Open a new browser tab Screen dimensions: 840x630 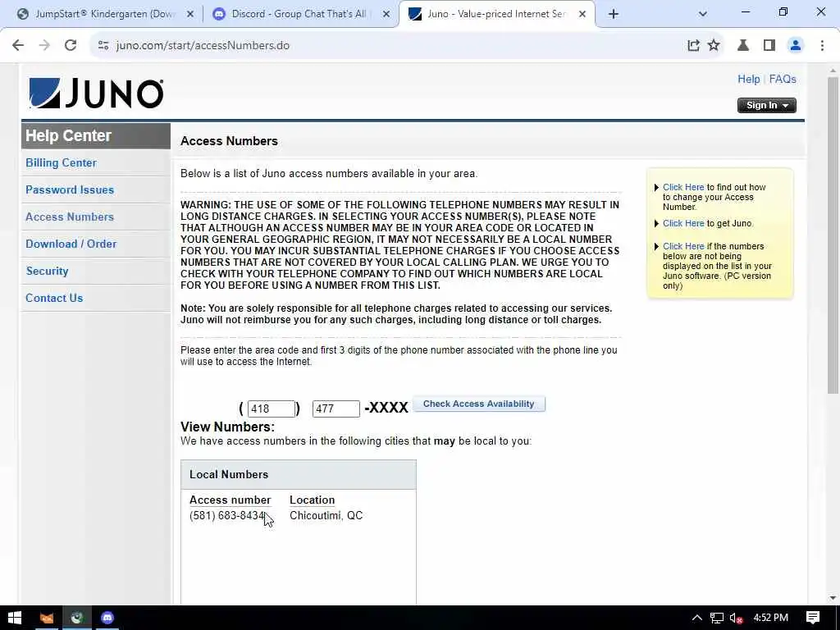coord(614,15)
